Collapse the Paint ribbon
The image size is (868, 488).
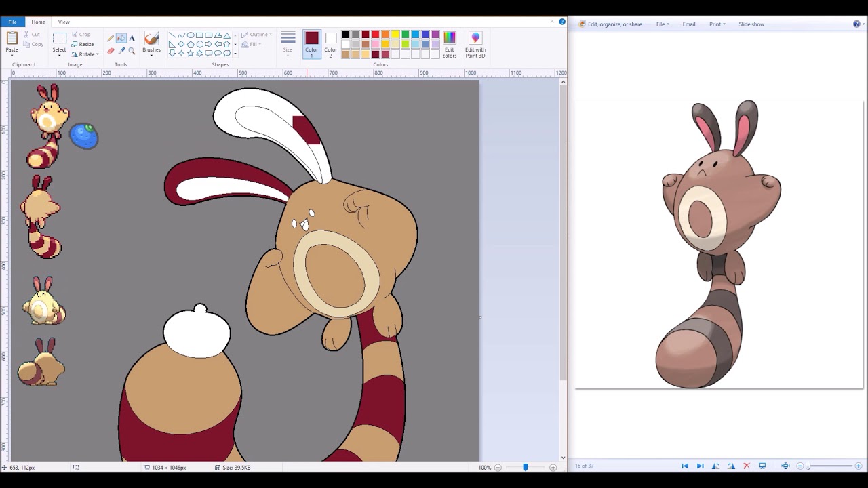(552, 22)
